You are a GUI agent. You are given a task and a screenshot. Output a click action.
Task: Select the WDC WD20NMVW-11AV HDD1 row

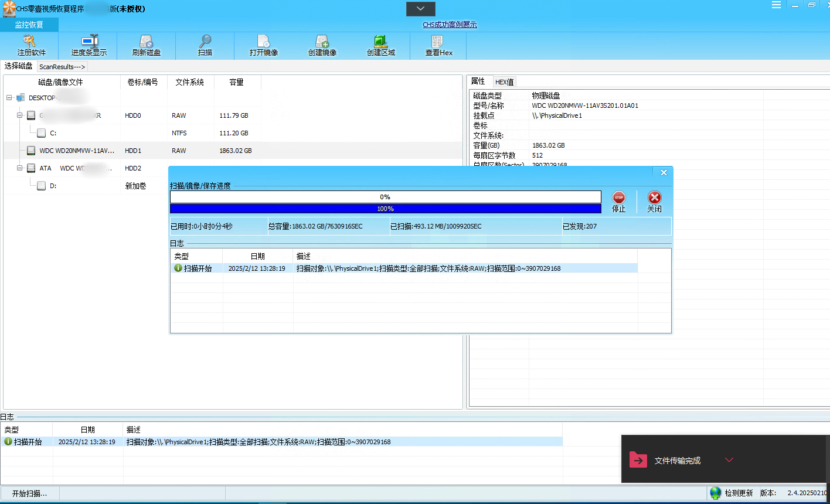click(x=233, y=151)
